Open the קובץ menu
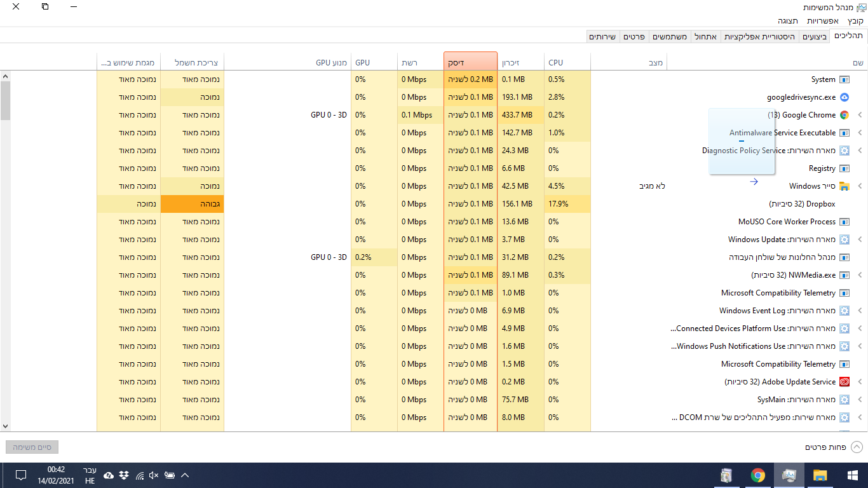Viewport: 868px width, 488px height. pos(856,21)
